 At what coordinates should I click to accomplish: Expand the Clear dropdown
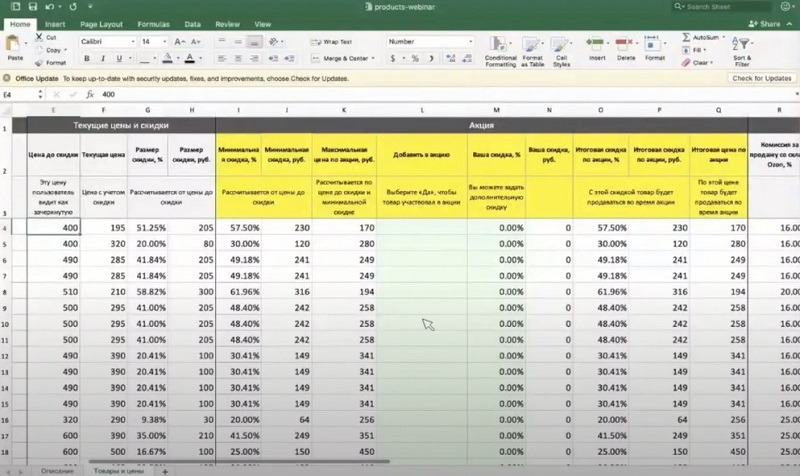click(712, 63)
